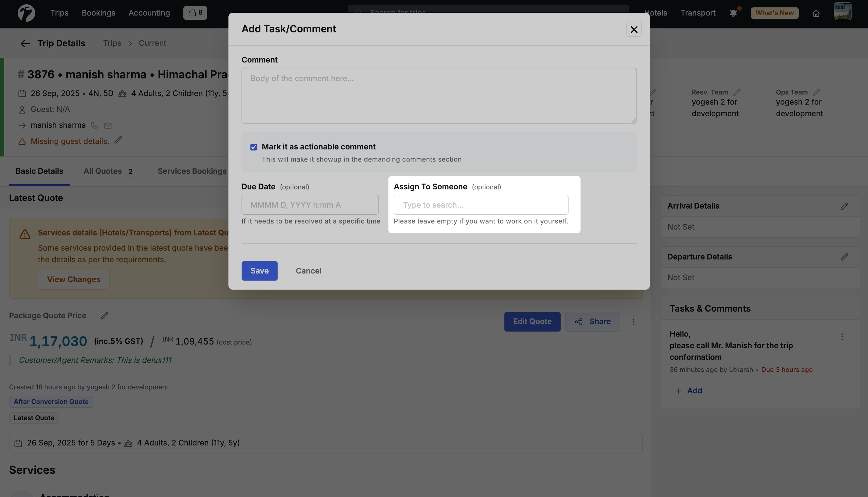Viewport: 868px width, 497px height.
Task: Uncheck Mark it as actionable comment
Action: click(254, 147)
